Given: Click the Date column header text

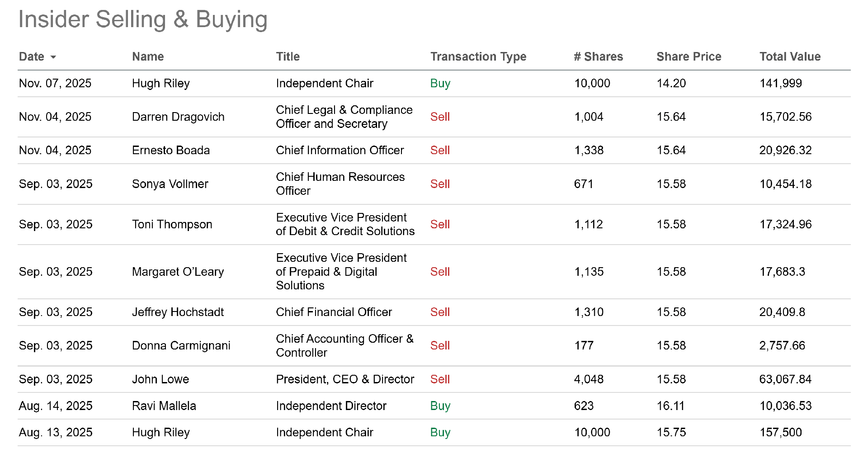Looking at the screenshot, I should (x=32, y=57).
